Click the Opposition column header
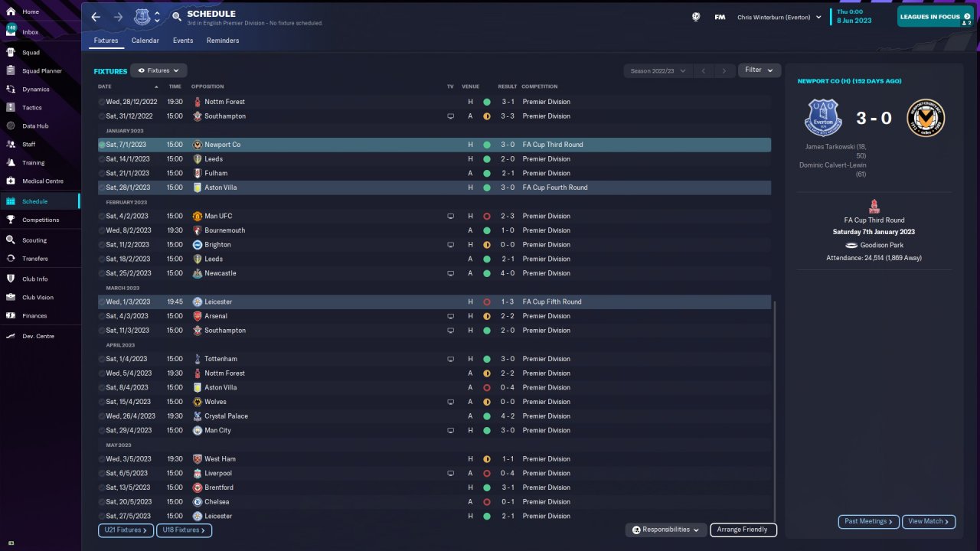Viewport: 980px width, 551px height. (x=207, y=86)
